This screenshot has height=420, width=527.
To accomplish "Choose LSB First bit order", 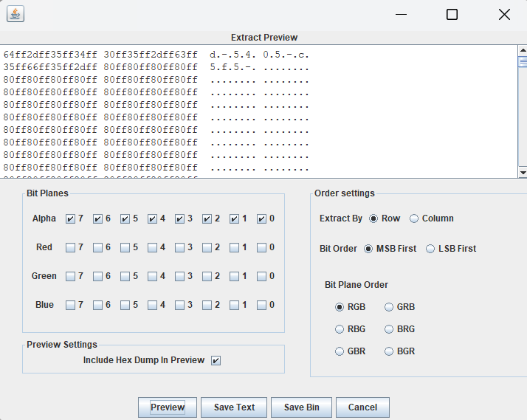I will click(430, 249).
